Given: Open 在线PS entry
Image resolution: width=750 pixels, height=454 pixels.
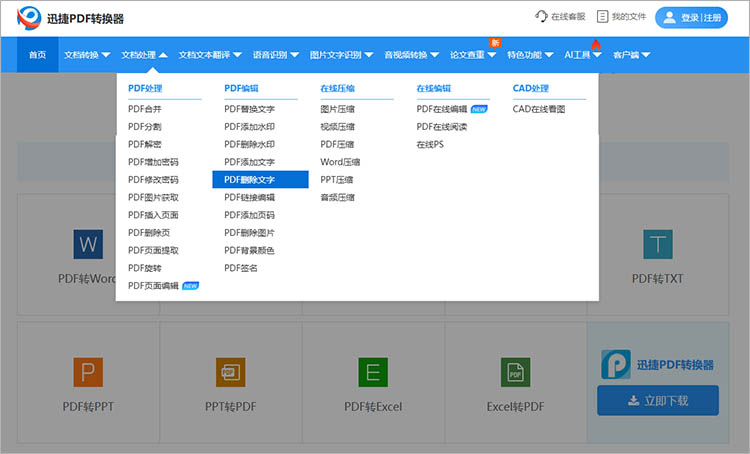Looking at the screenshot, I should coord(430,144).
